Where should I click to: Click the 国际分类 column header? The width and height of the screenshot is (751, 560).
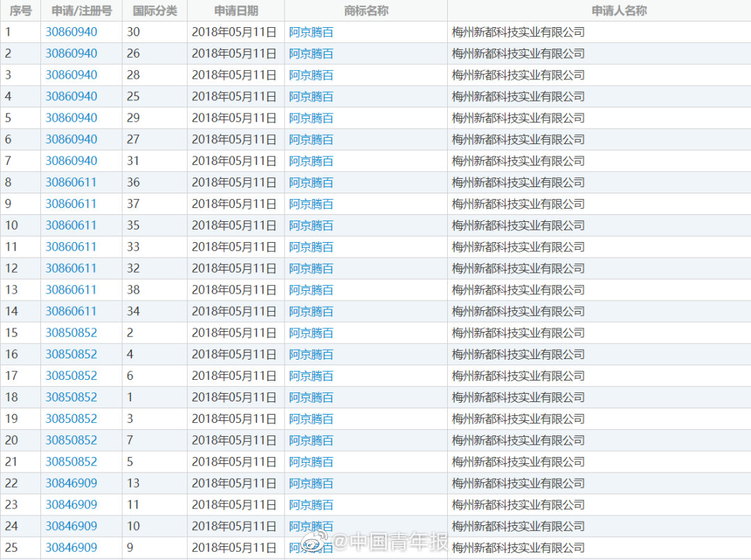point(154,10)
